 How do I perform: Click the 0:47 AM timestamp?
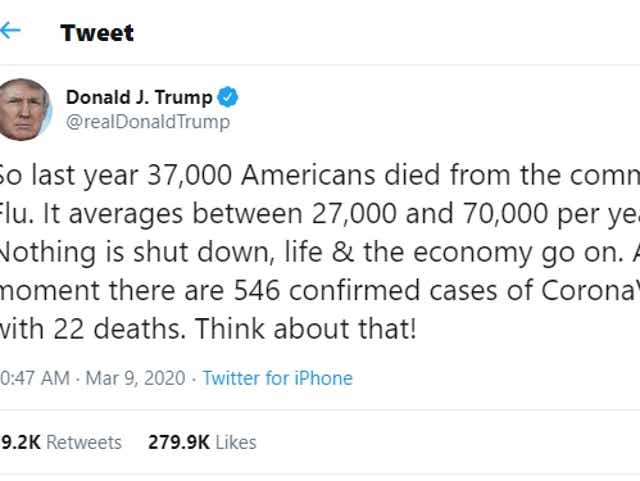[x=35, y=378]
